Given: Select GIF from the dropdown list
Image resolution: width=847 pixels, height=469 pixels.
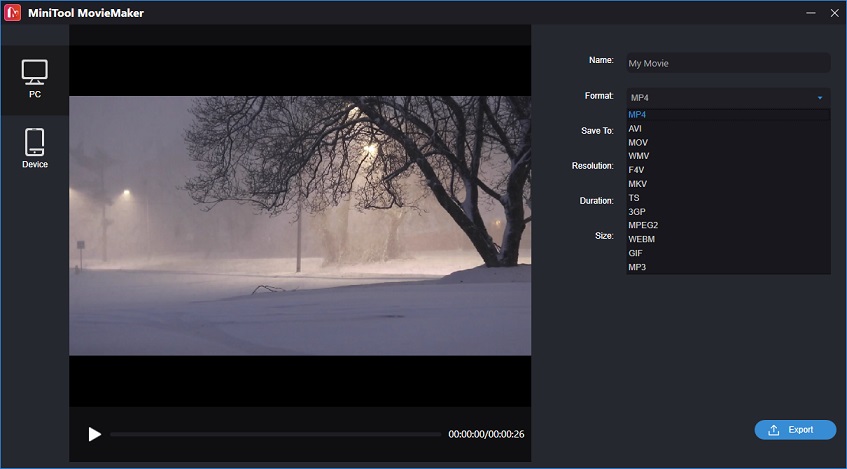Looking at the screenshot, I should (x=728, y=253).
